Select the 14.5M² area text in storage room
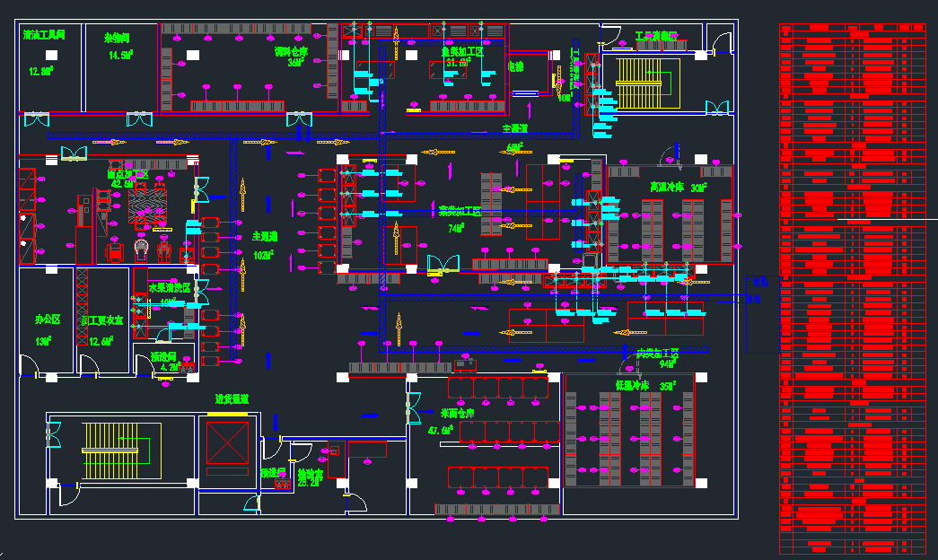938x560 pixels. (120, 56)
